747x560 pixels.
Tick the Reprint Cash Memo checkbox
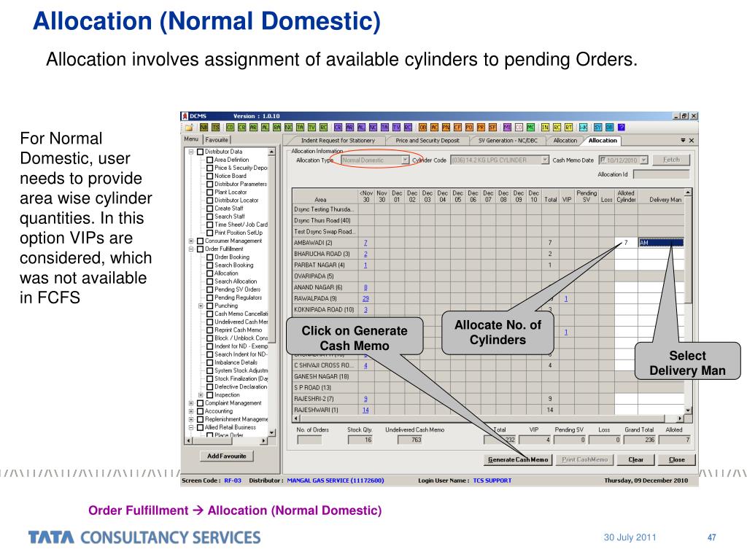tap(209, 330)
